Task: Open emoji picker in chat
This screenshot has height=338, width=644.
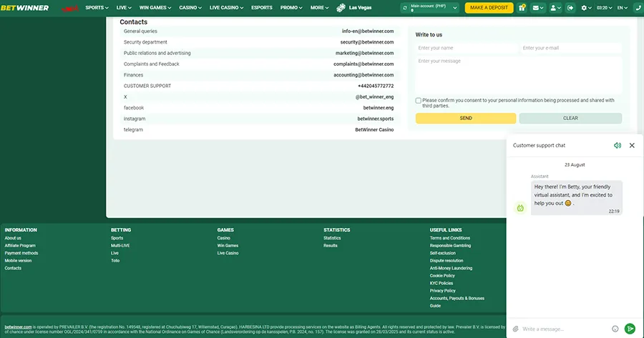Action: coord(615,329)
